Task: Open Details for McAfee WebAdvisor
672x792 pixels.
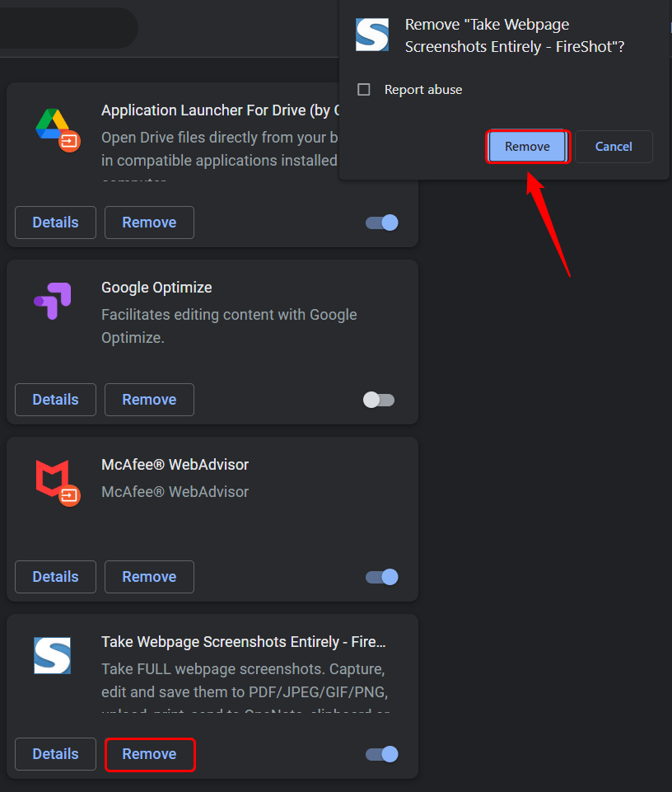Action: pos(55,577)
